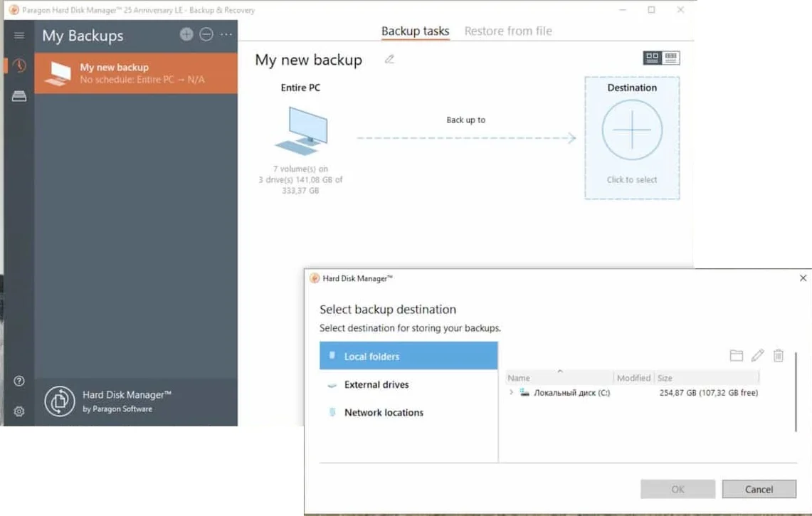This screenshot has height=516, width=812.
Task: Open the settings gear icon
Action: coord(19,411)
